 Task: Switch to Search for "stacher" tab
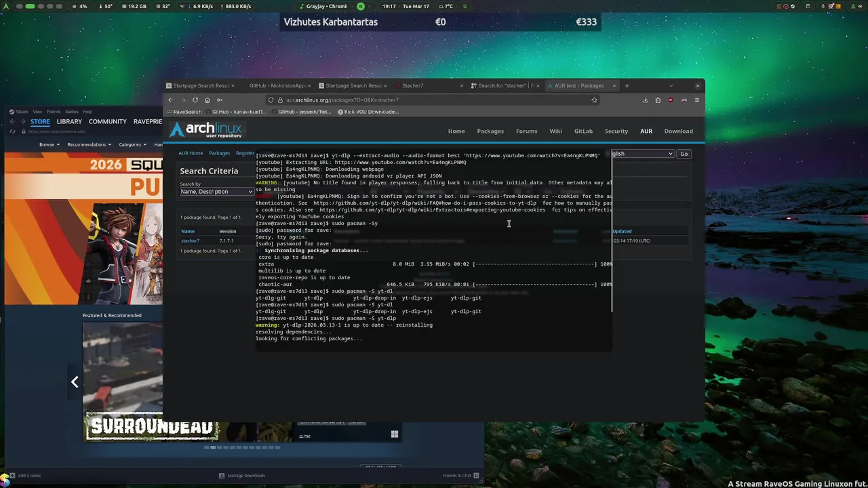(506, 85)
